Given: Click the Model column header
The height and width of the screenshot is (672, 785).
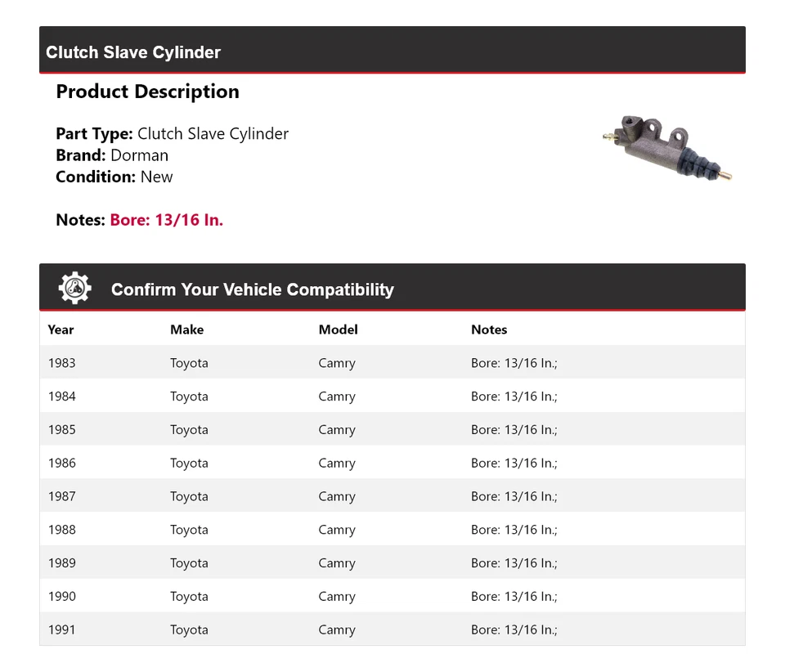Looking at the screenshot, I should [338, 329].
